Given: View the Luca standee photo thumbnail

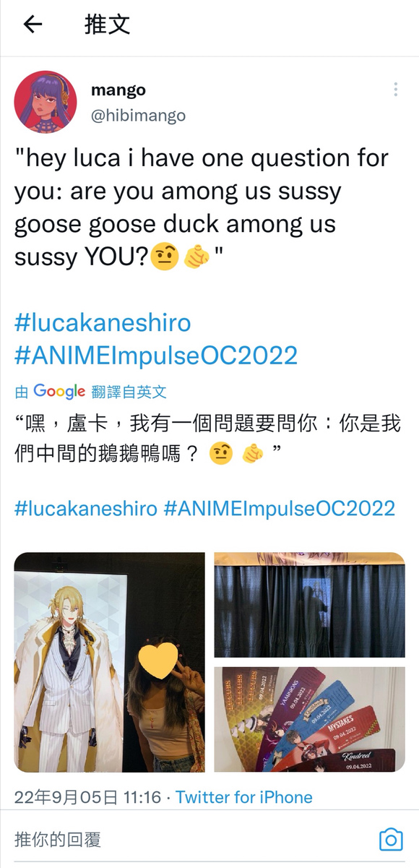Looking at the screenshot, I should click(x=109, y=662).
